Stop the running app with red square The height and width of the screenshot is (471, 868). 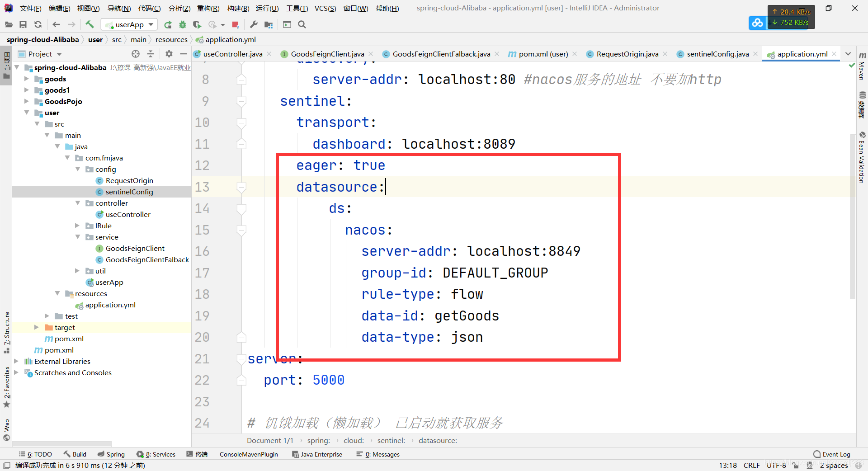(x=235, y=24)
